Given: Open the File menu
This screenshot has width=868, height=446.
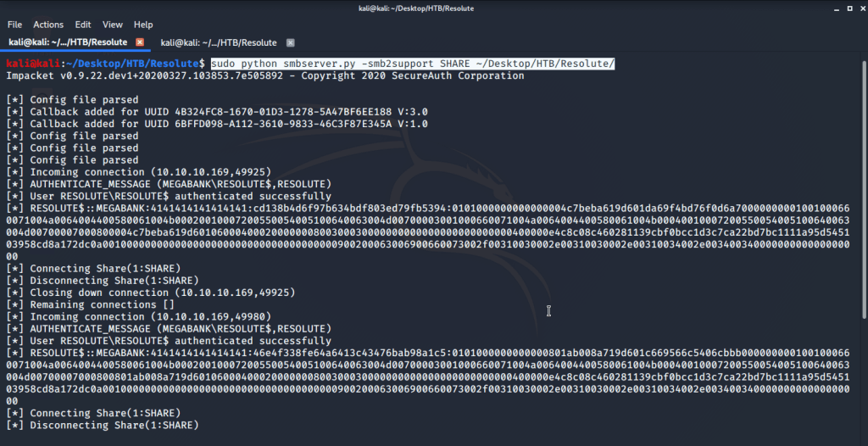Looking at the screenshot, I should click(x=14, y=25).
